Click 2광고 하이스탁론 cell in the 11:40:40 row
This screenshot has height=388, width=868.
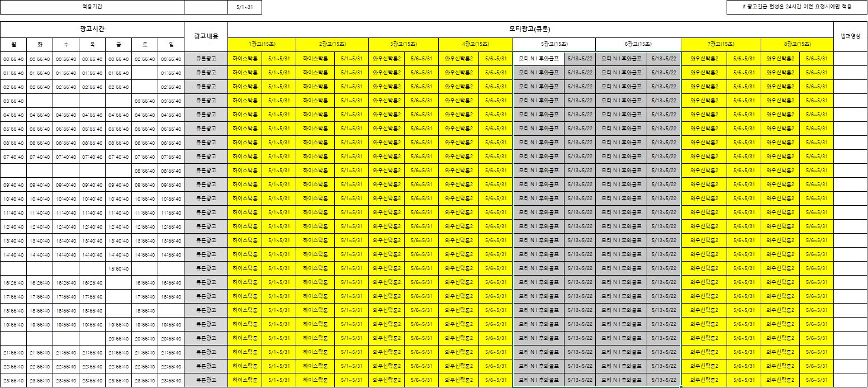tap(316, 212)
